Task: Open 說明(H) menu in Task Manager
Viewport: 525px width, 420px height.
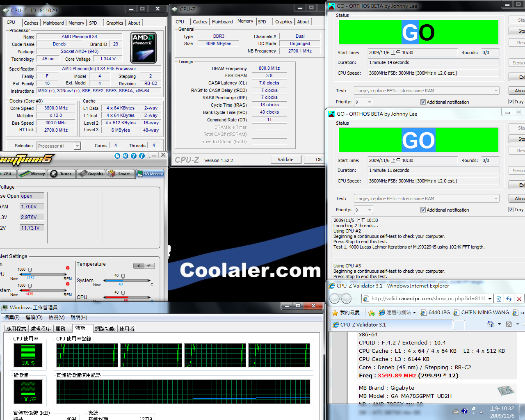Action: (79, 317)
